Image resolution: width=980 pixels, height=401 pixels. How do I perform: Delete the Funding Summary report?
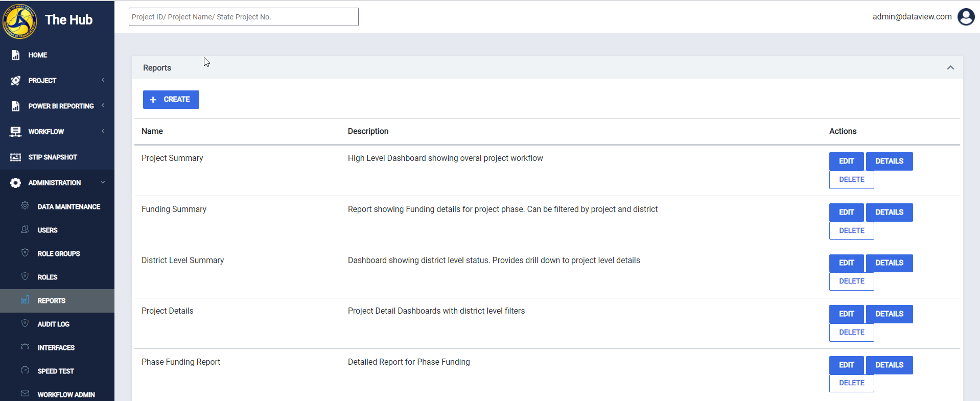pyautogui.click(x=851, y=231)
